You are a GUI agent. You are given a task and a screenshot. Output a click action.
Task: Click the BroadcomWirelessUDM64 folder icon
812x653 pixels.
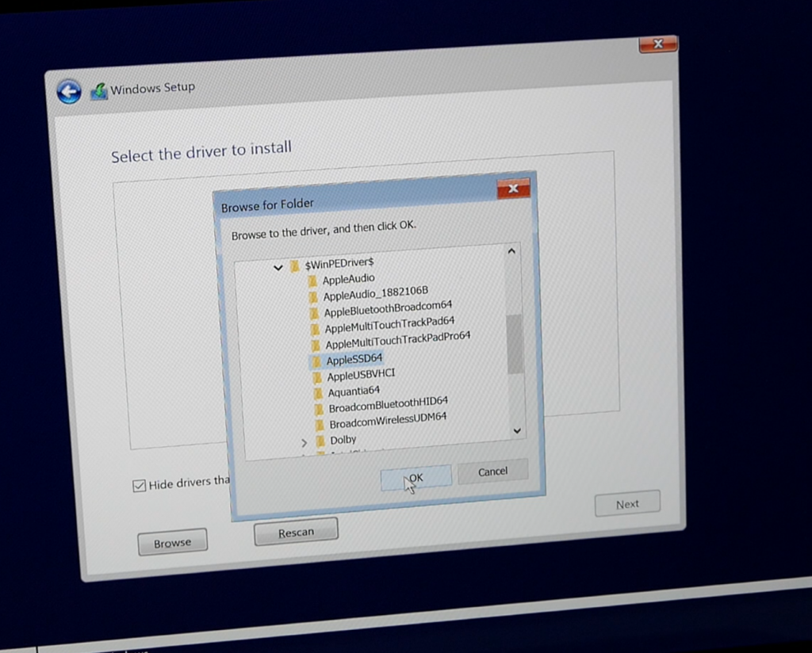pos(320,425)
